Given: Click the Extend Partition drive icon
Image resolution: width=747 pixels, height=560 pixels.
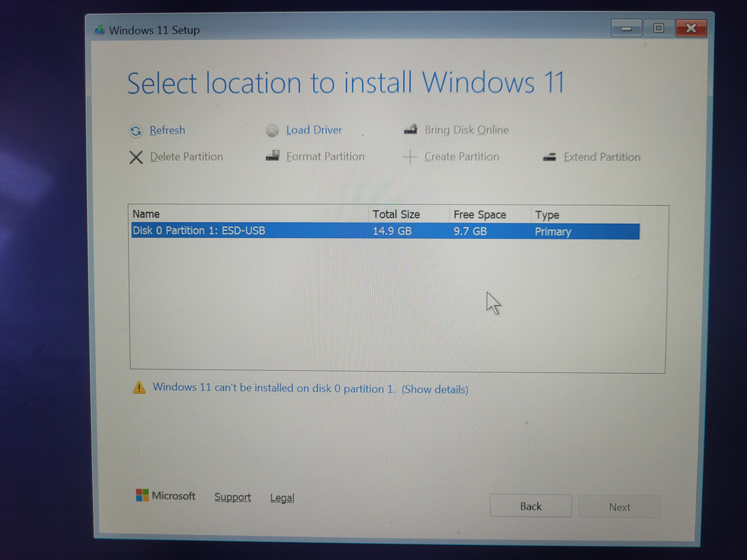Looking at the screenshot, I should (550, 157).
